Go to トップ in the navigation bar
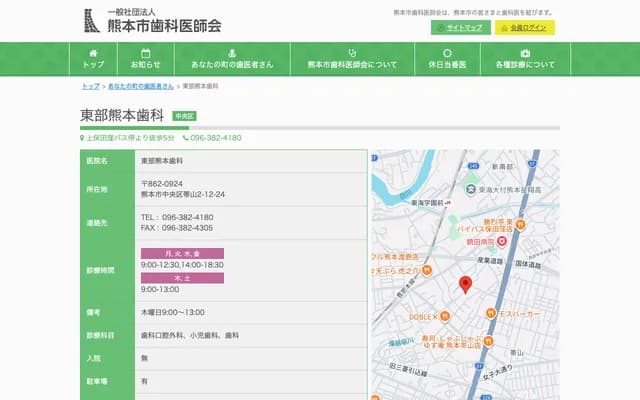 (93, 59)
